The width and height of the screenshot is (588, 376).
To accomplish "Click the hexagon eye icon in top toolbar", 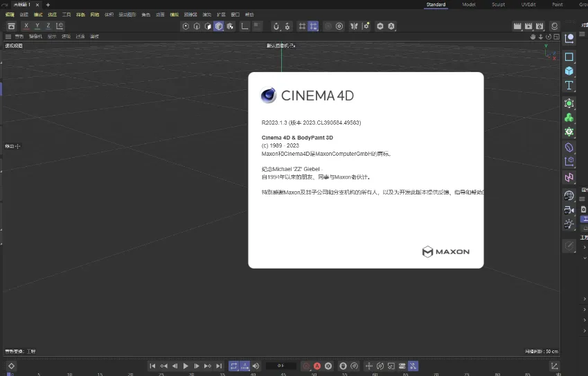I will tap(380, 26).
